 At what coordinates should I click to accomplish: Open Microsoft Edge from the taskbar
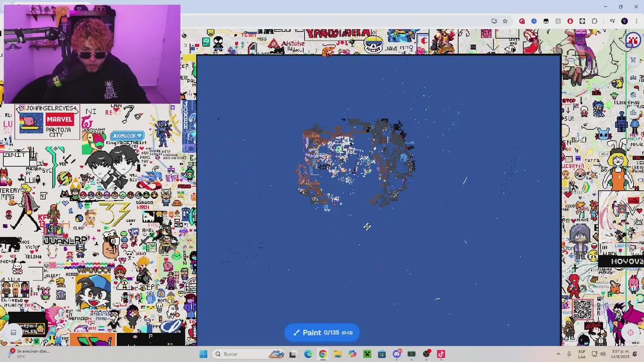pos(308,354)
